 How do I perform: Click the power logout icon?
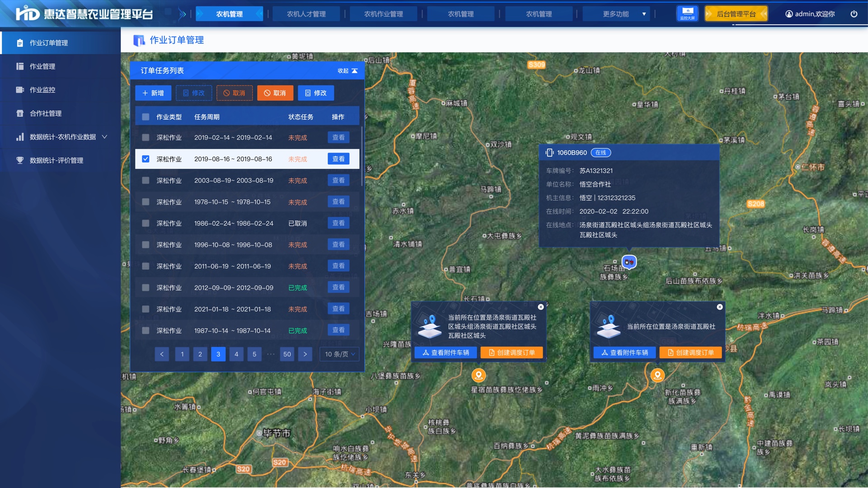(854, 14)
